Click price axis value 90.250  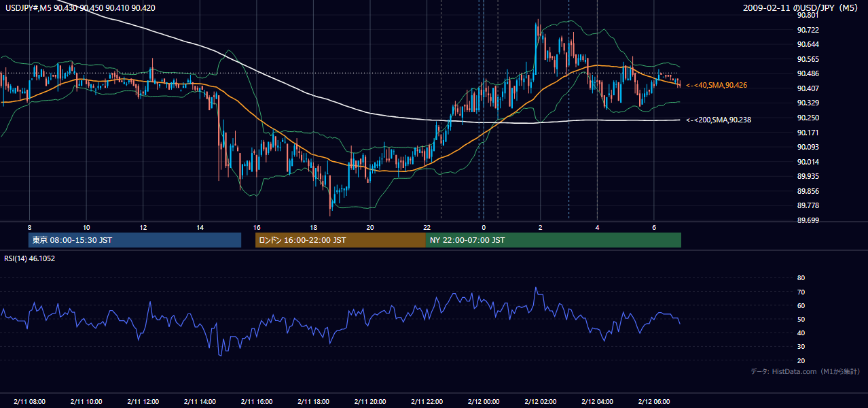(x=808, y=118)
